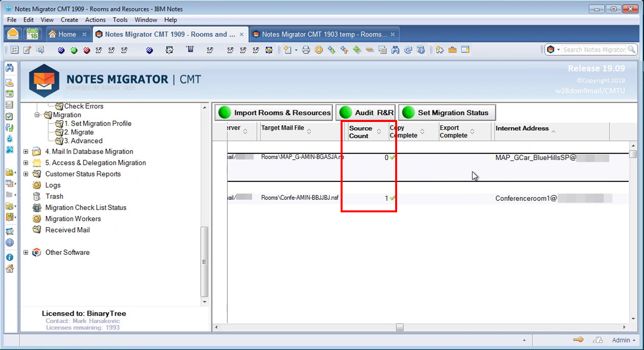The height and width of the screenshot is (350, 644).
Task: Open Trash in navigator
Action: pyautogui.click(x=54, y=196)
